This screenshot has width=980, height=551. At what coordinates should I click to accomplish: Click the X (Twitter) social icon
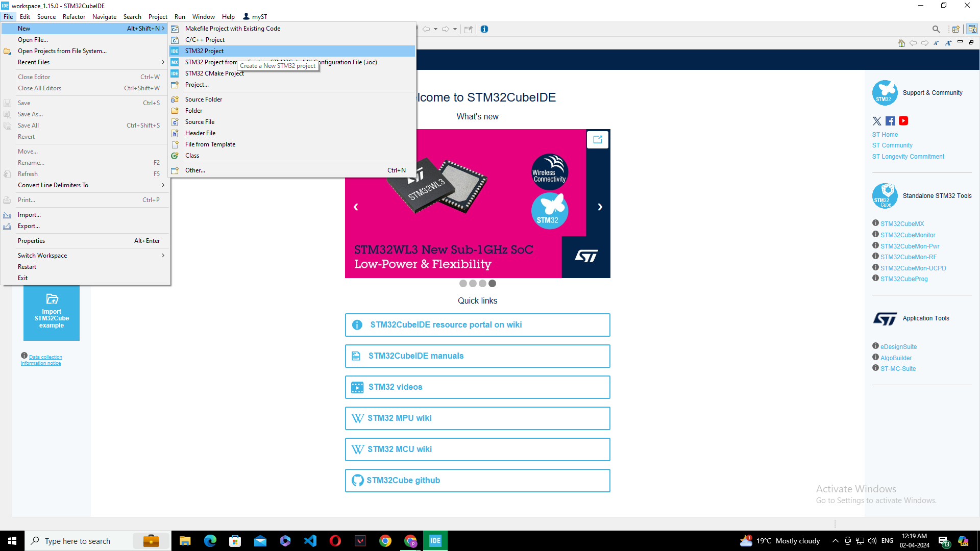877,121
